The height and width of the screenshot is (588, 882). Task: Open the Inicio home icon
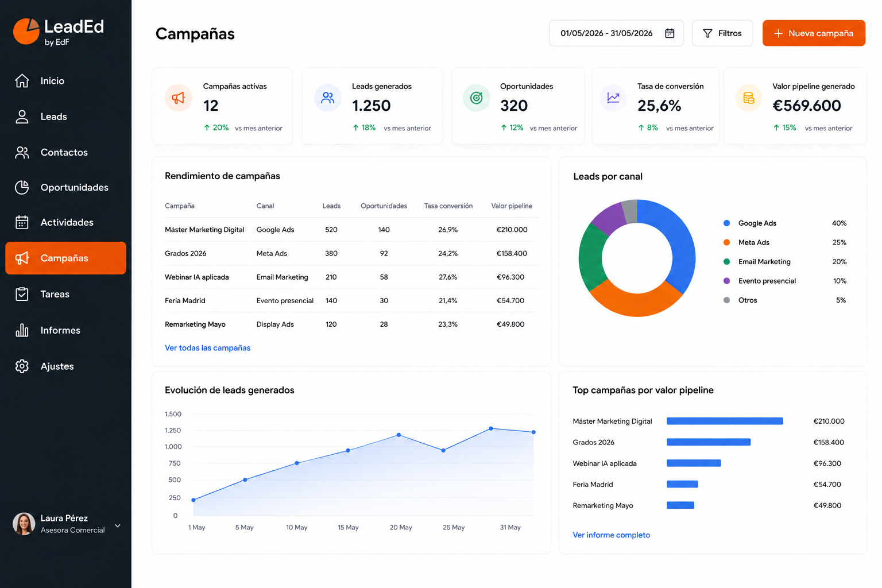[22, 81]
